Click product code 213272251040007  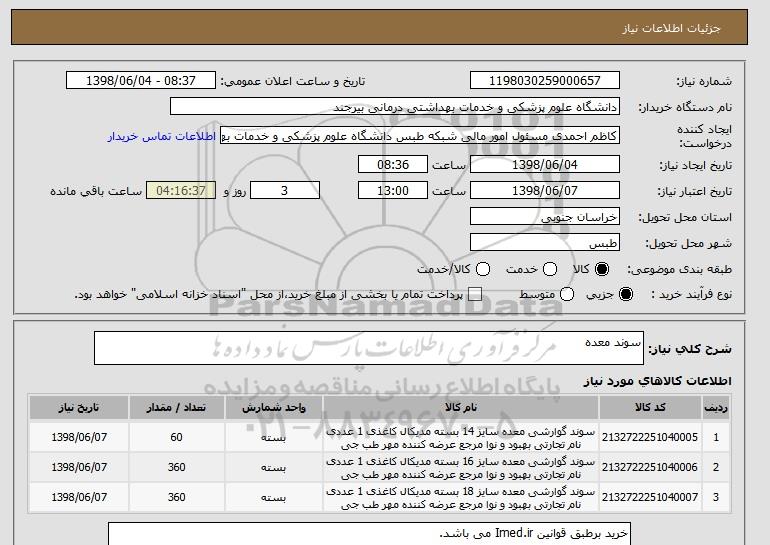click(x=650, y=497)
